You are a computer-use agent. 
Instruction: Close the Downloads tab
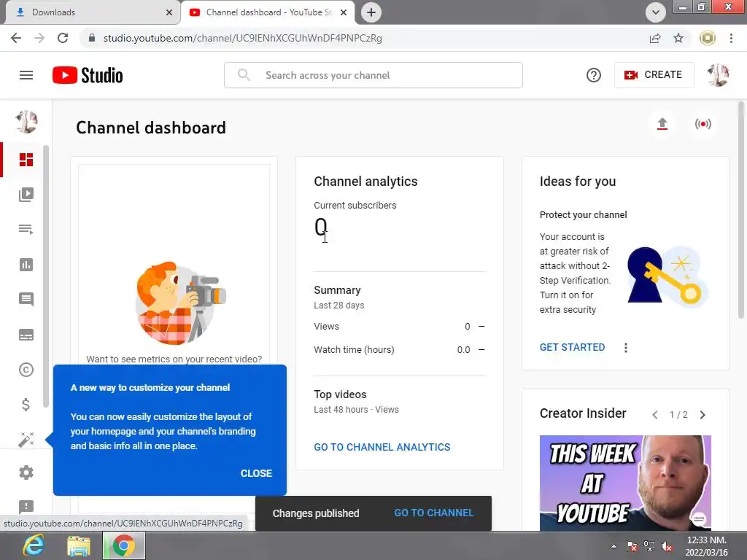pyautogui.click(x=169, y=12)
